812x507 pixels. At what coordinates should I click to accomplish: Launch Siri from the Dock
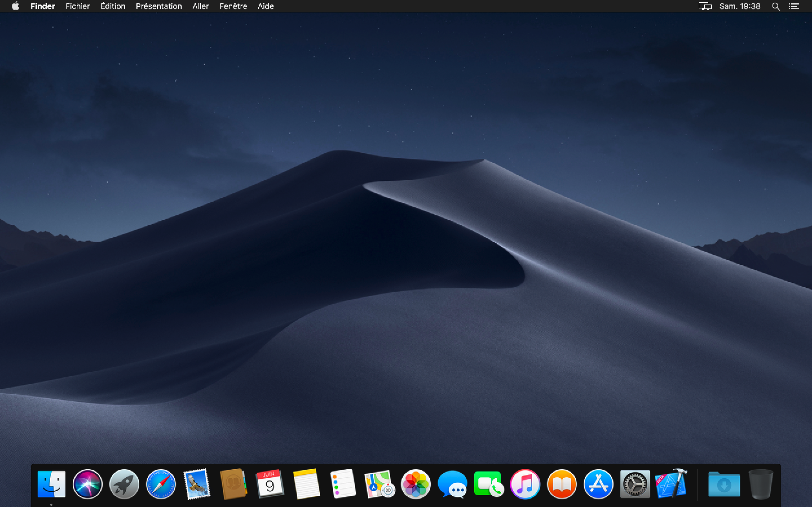click(88, 484)
